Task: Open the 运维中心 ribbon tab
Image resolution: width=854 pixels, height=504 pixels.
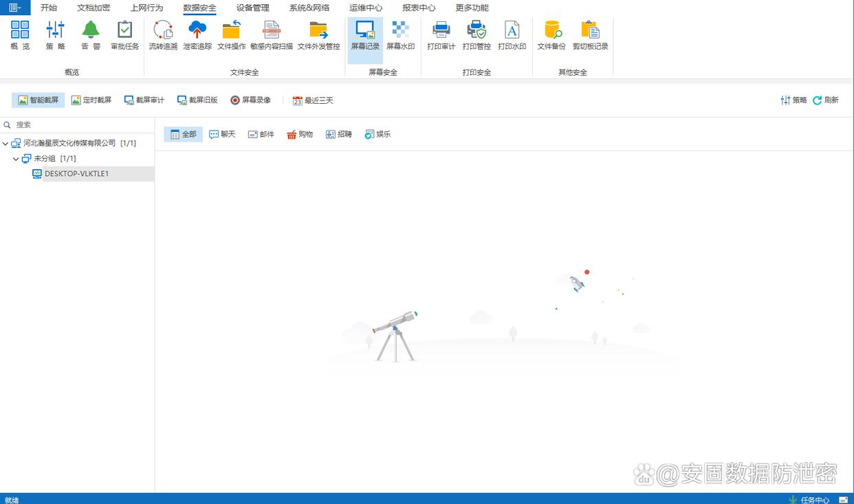Action: pos(366,8)
